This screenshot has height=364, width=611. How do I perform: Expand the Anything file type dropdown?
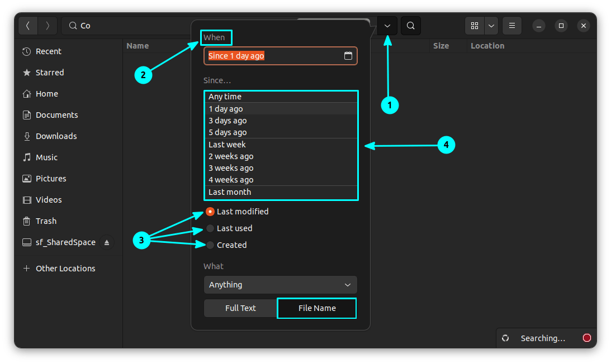(280, 285)
